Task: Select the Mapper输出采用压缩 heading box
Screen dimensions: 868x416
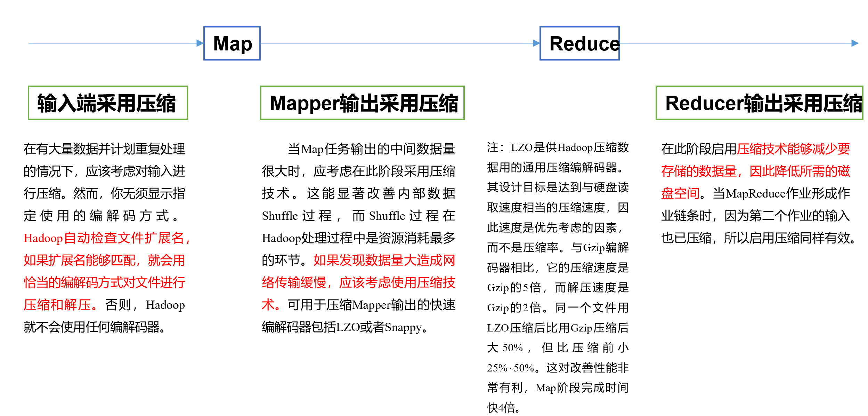Action: [362, 103]
